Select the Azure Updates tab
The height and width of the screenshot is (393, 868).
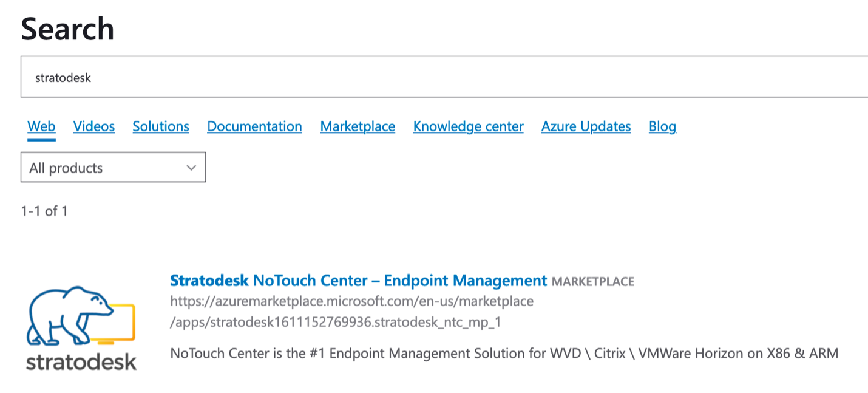pos(586,126)
